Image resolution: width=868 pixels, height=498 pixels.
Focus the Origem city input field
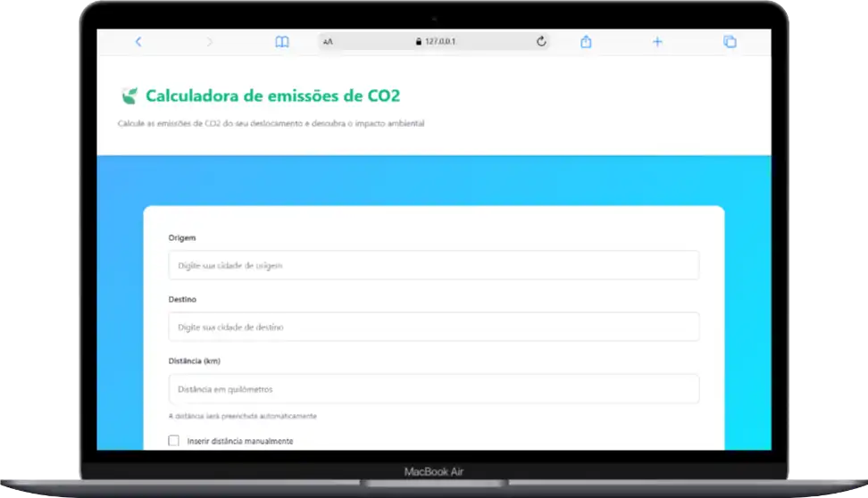(x=433, y=265)
